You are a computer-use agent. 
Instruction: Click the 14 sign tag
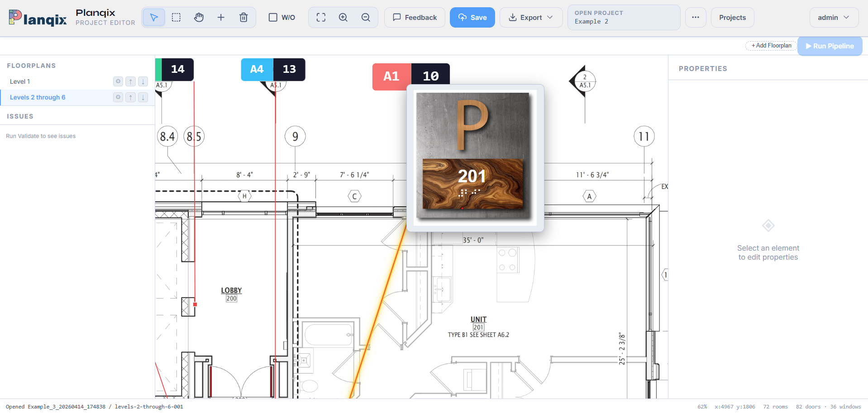174,70
